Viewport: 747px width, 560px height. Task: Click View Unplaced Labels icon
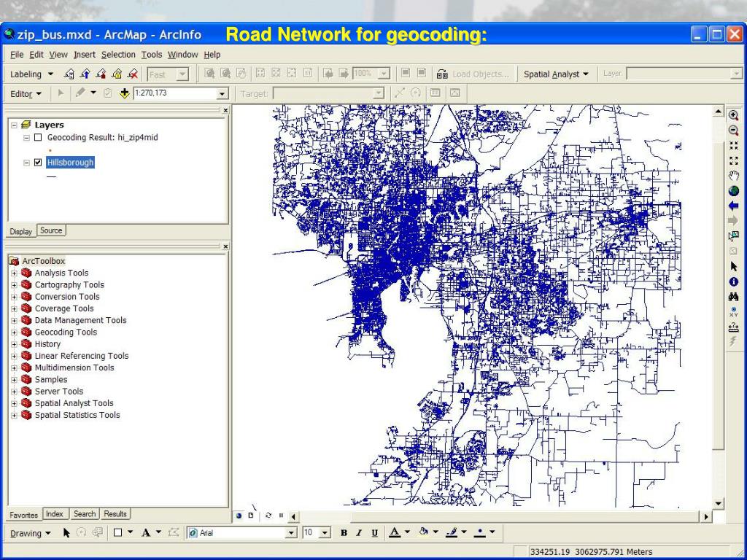[133, 74]
